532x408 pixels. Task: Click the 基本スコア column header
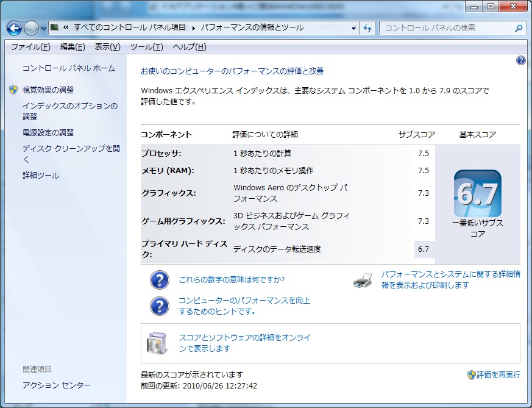tap(478, 135)
